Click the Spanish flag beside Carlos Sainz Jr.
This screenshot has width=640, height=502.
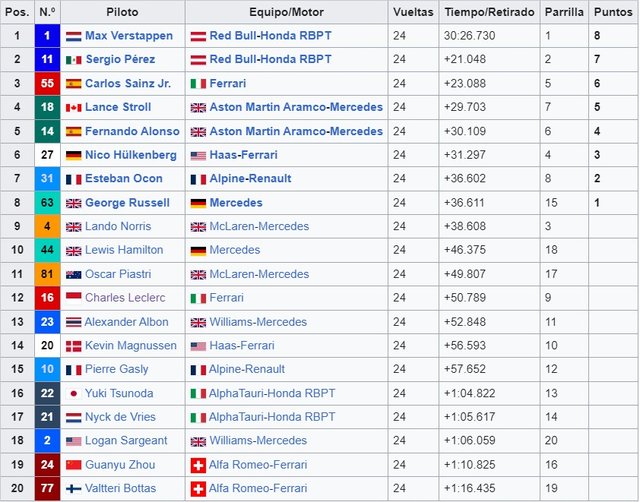coord(73,84)
